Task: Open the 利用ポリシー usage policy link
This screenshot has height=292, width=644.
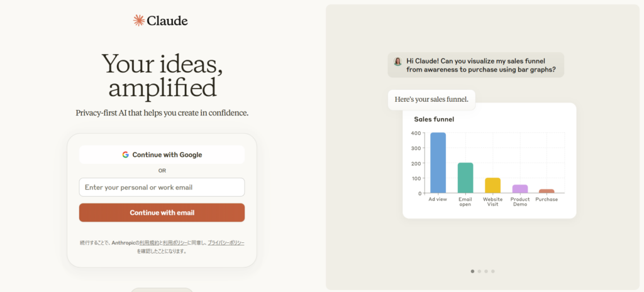Action: pyautogui.click(x=176, y=242)
